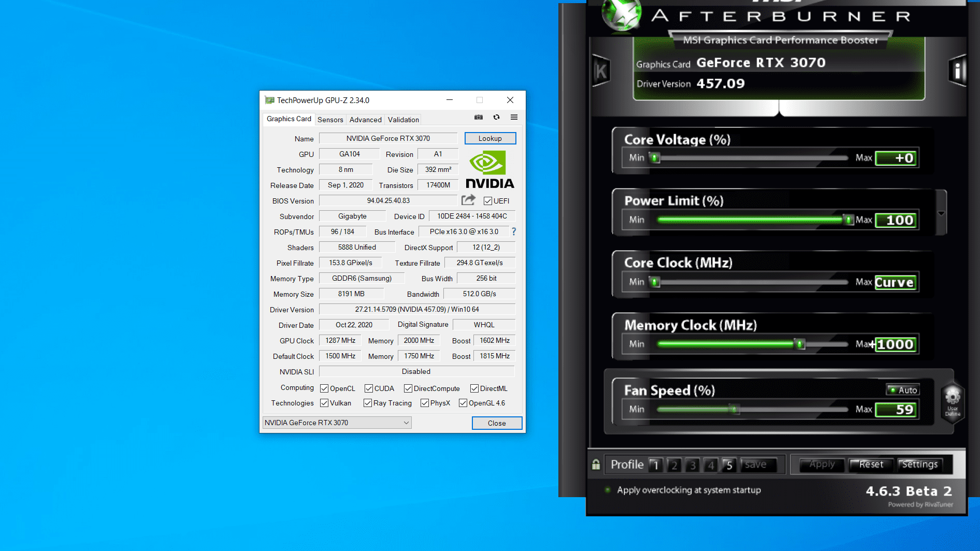Click the BIOS Version 94.04.25.40.83 field

point(388,200)
